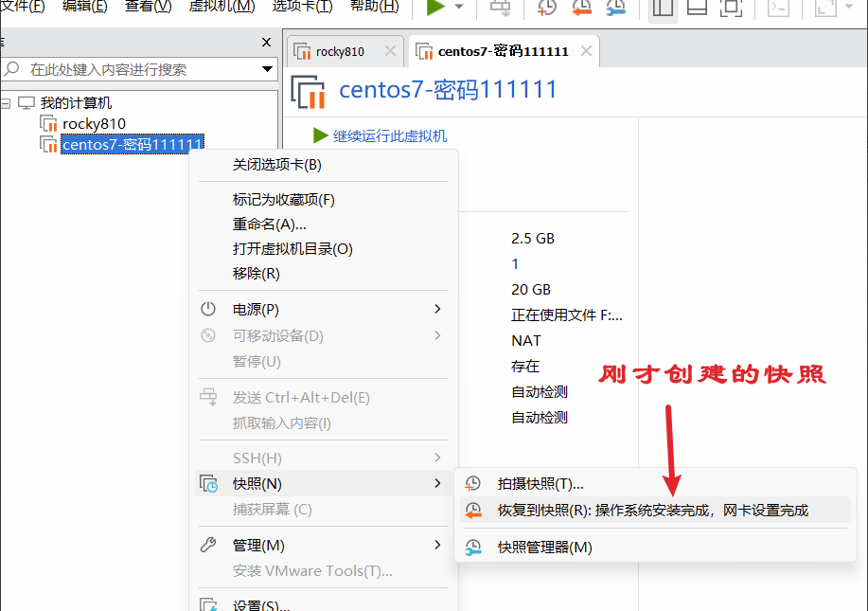Choose 快照管理器(M) in snapshot submenu
The width and height of the screenshot is (868, 611).
tap(655, 548)
